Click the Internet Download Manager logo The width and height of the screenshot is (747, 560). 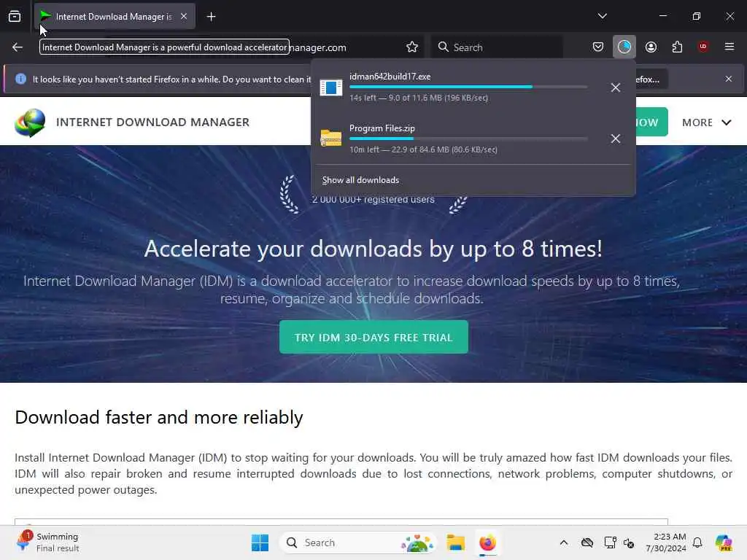[30, 122]
